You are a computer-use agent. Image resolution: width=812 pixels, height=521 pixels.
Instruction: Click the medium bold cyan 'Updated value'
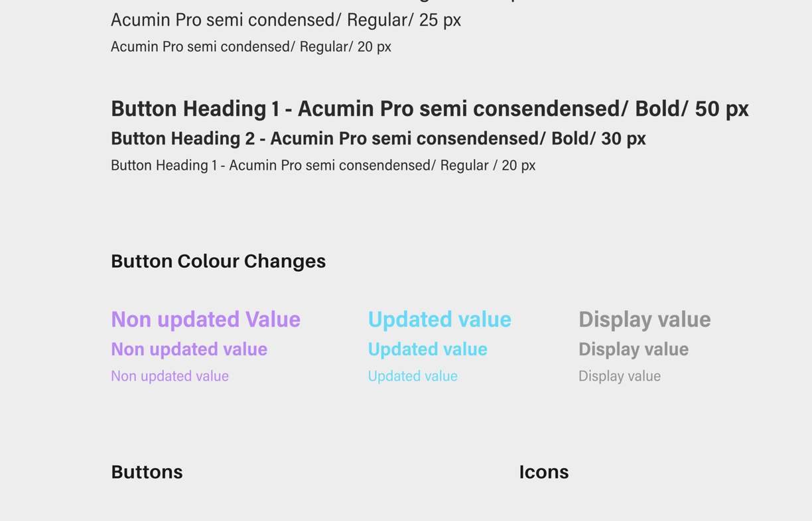[x=428, y=349]
